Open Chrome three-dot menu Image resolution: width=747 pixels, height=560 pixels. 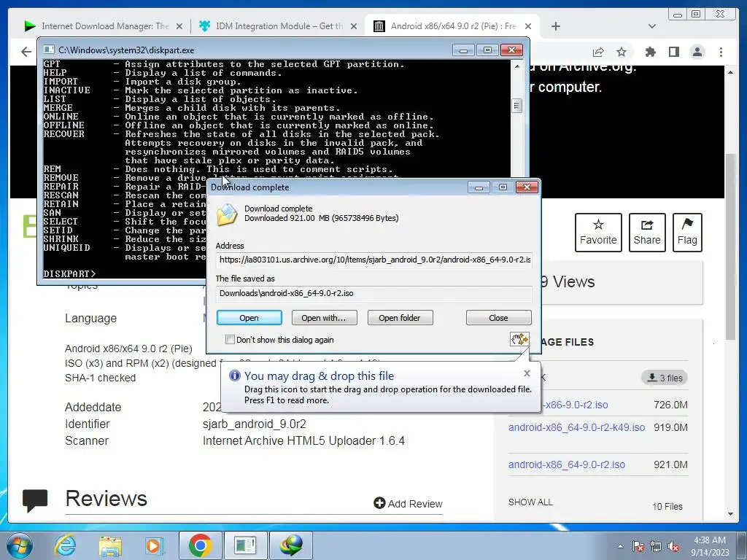(721, 52)
